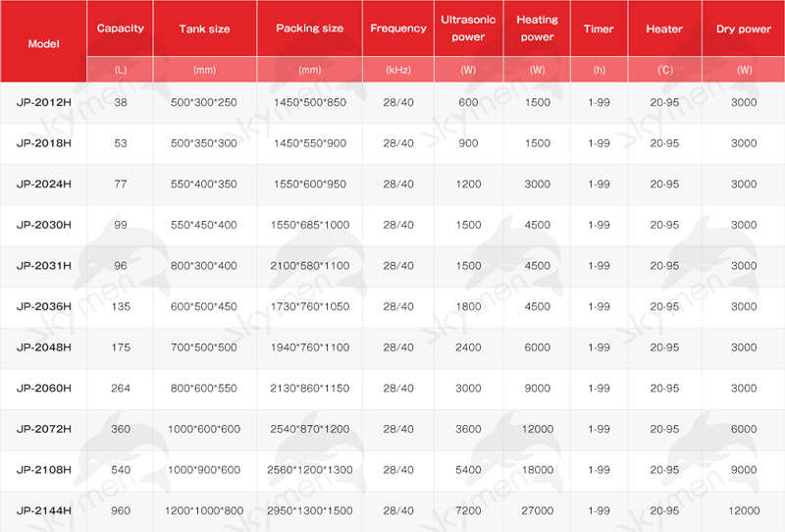Click the Model column header
The width and height of the screenshot is (785, 532).
tap(43, 43)
